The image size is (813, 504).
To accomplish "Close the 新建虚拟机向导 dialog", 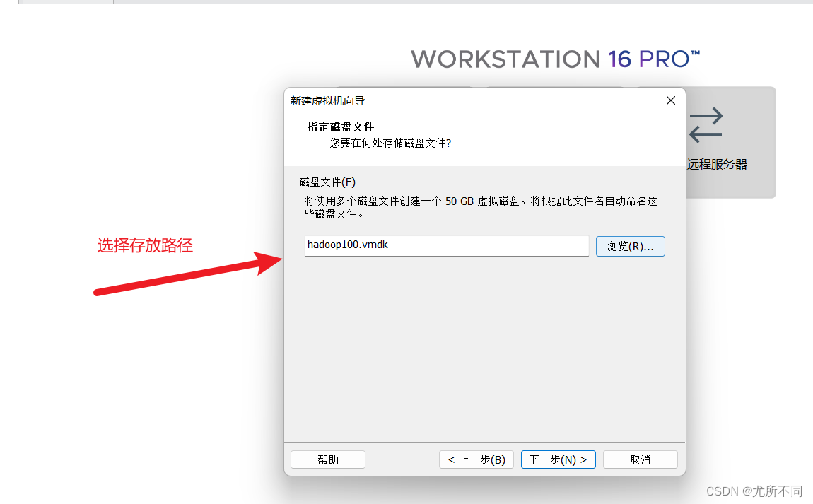I will click(670, 100).
